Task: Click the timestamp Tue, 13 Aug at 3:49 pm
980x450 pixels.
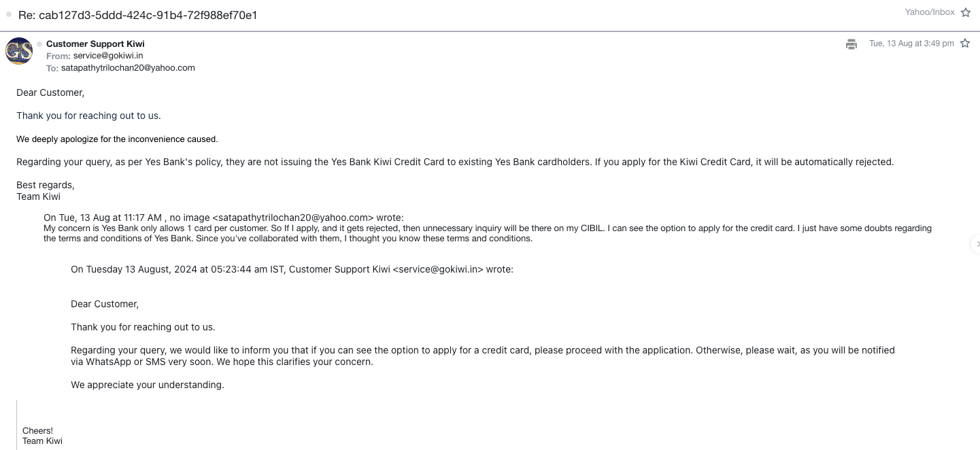Action: click(x=911, y=44)
